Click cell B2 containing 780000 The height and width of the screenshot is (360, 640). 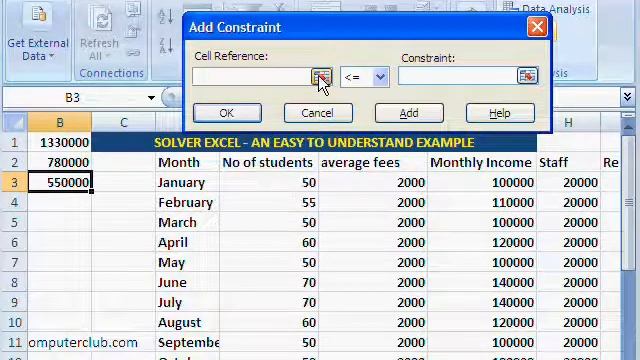[60, 162]
